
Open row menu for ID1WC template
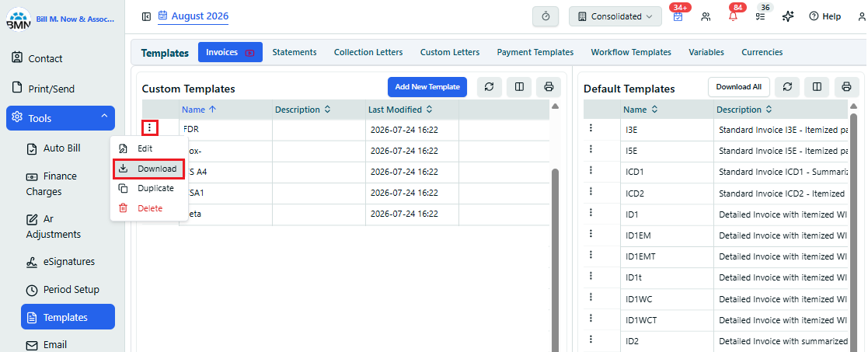[x=591, y=297]
